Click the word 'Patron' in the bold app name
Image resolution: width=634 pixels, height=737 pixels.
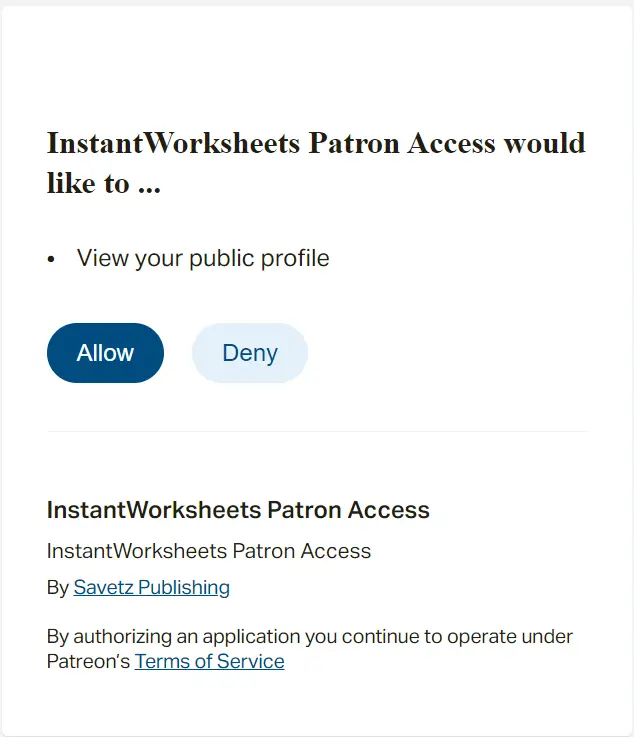pyautogui.click(x=304, y=510)
